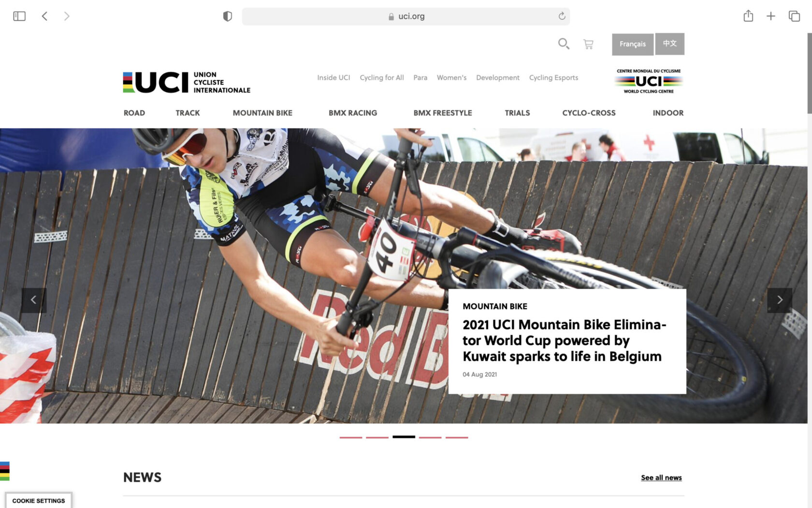The image size is (812, 508).
Task: Follow the See all news link
Action: click(661, 478)
